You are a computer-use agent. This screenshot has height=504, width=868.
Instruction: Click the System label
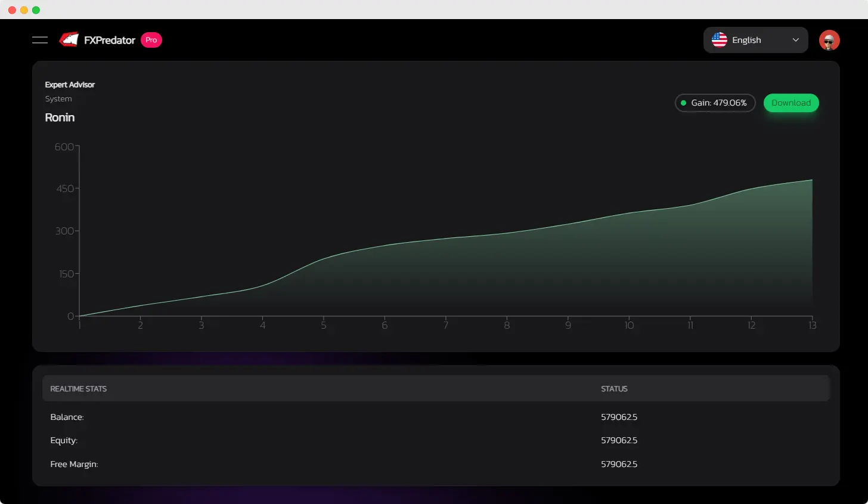pos(58,99)
